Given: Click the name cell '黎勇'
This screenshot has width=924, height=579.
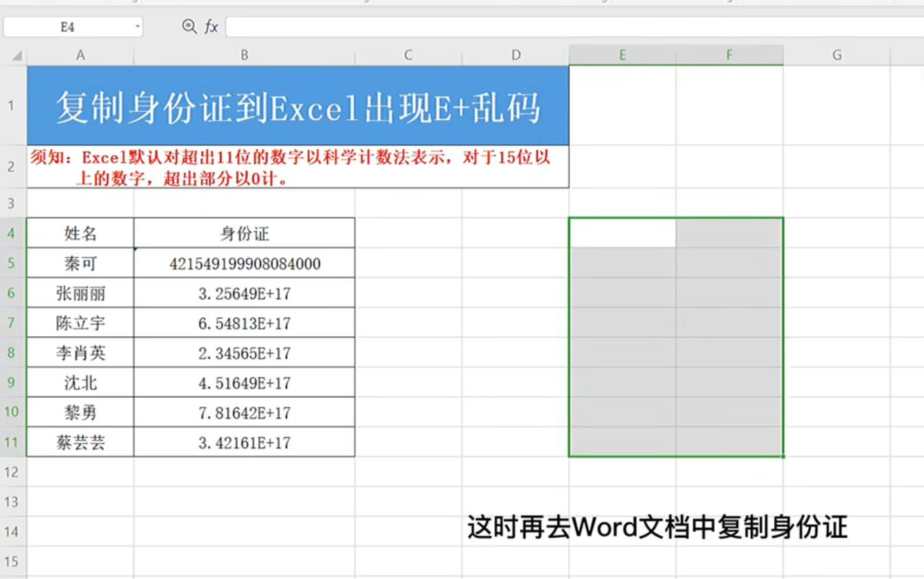Looking at the screenshot, I should (x=80, y=412).
